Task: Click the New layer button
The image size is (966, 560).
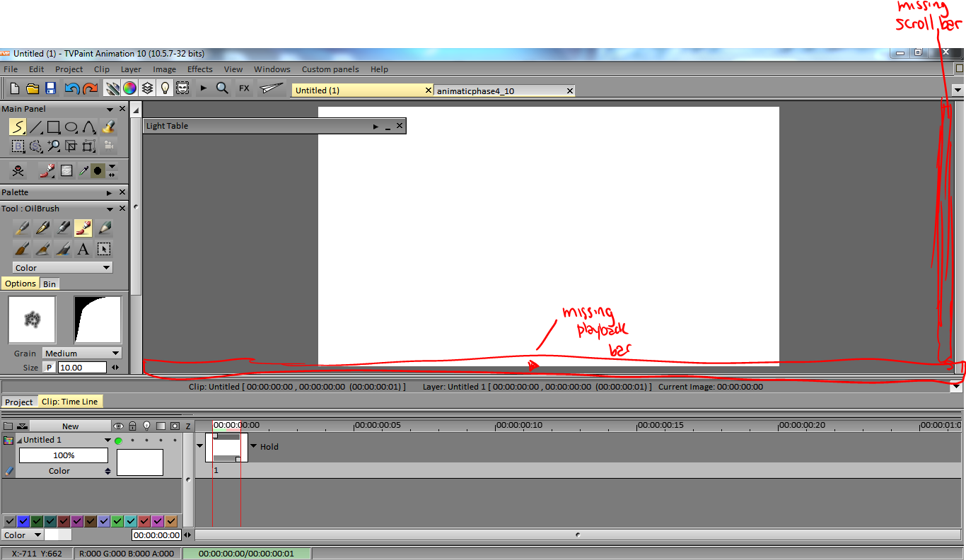Action: coord(70,426)
